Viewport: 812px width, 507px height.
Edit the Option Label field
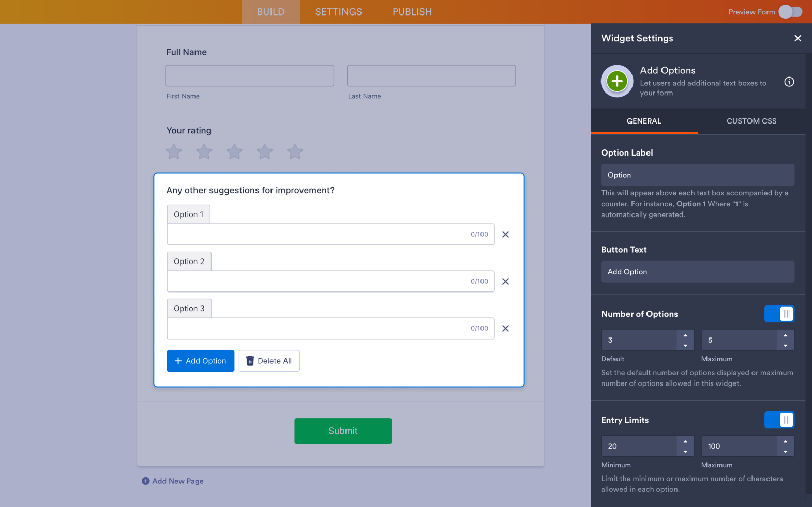pos(698,175)
